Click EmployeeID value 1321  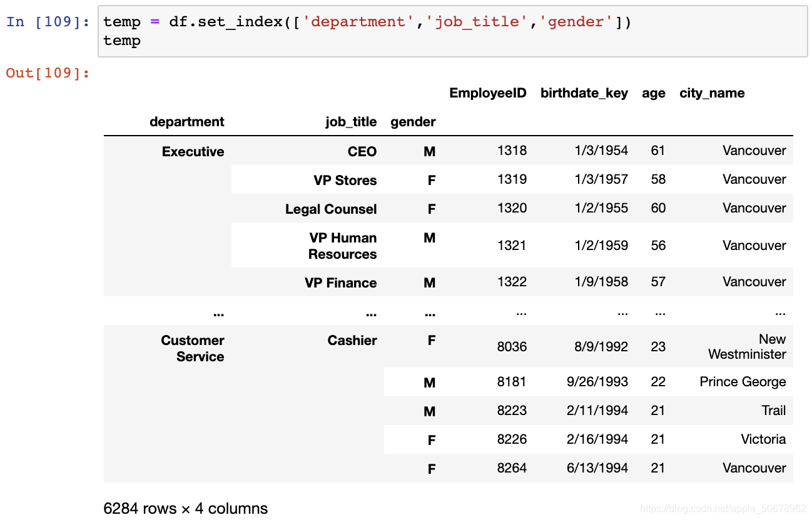(x=512, y=246)
